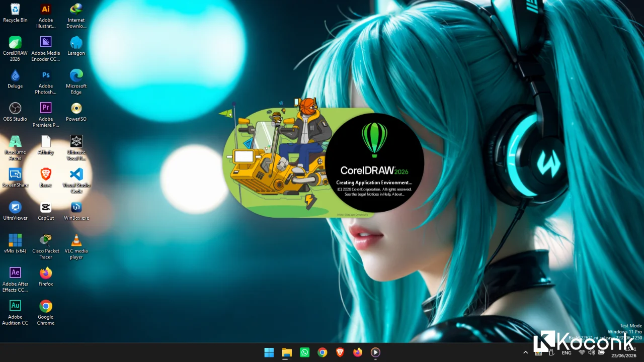Select the Laragon desktop icon
The width and height of the screenshot is (644, 362).
click(x=76, y=46)
